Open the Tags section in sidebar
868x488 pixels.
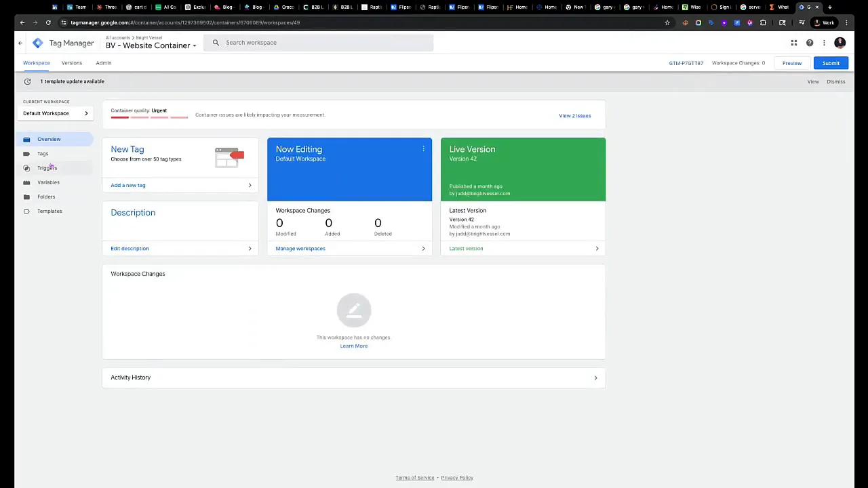[43, 153]
